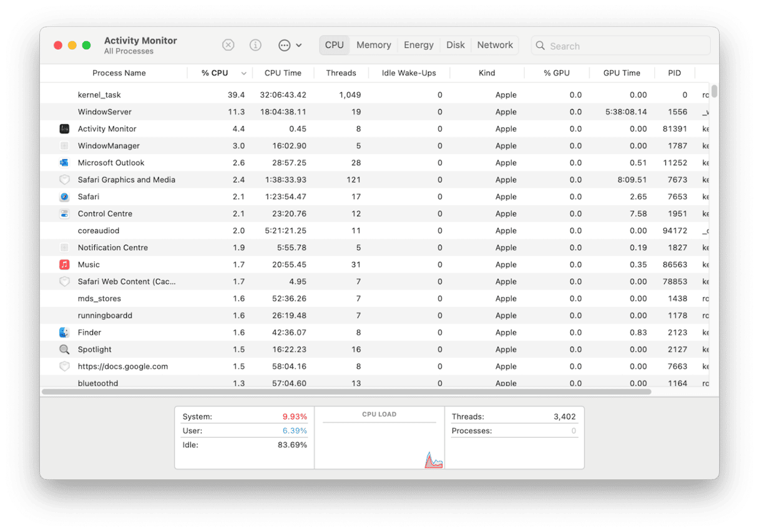Click the stop process X icon
759x532 pixels.
tap(228, 45)
